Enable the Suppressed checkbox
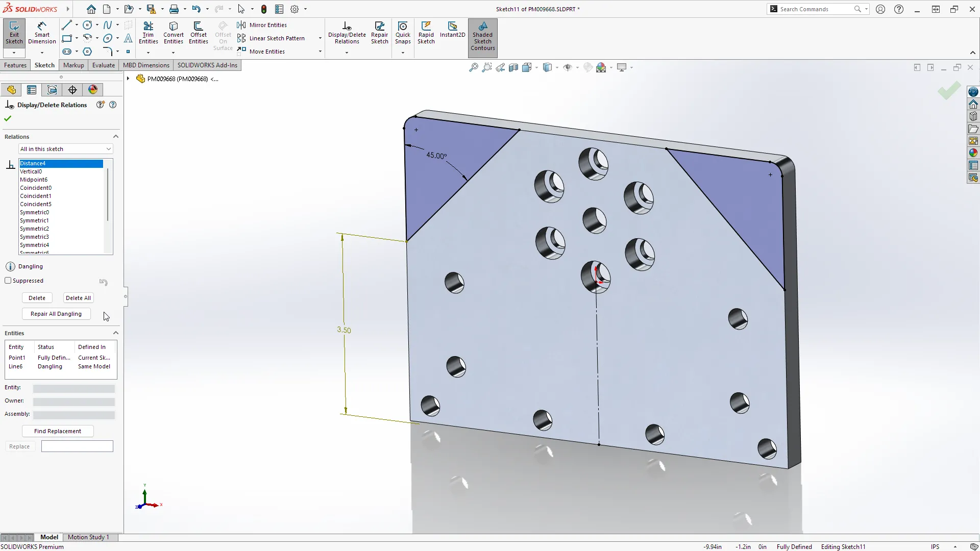980x551 pixels. [x=8, y=281]
